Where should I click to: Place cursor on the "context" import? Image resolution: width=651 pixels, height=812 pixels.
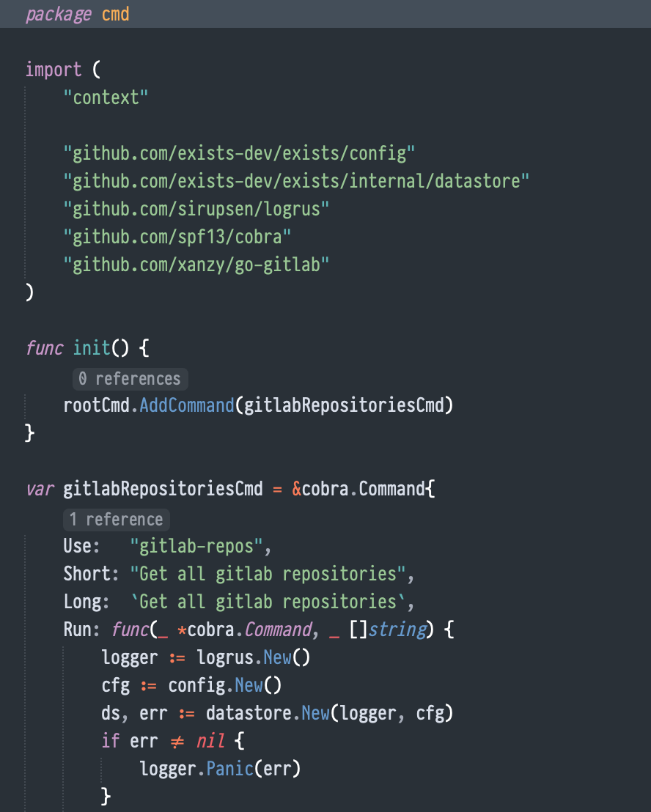(106, 97)
